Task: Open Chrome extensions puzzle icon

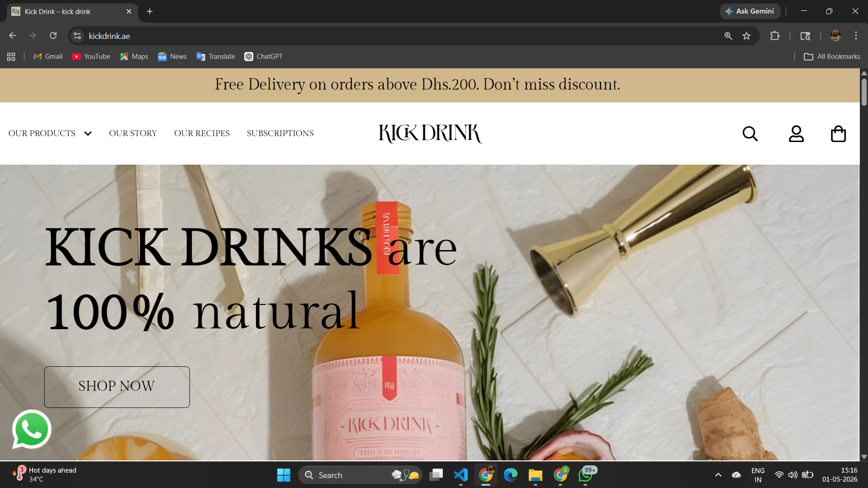Action: (775, 36)
